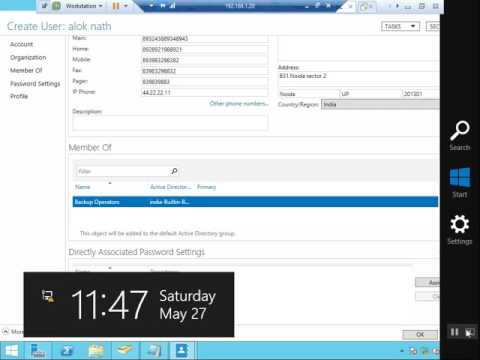Image resolution: width=480 pixels, height=360 pixels.
Task: Click the Zip code field
Action: (421, 94)
